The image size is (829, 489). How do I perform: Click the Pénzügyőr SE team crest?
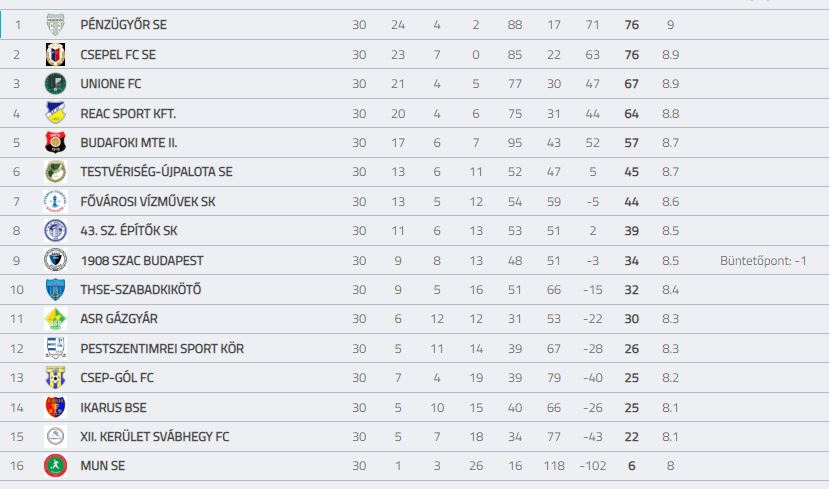coord(55,25)
